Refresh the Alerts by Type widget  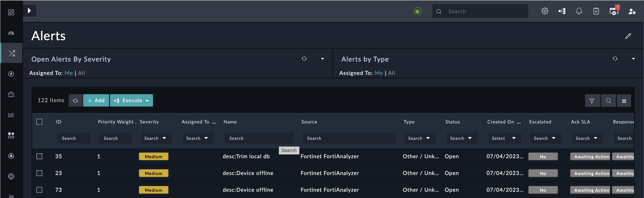(x=615, y=59)
